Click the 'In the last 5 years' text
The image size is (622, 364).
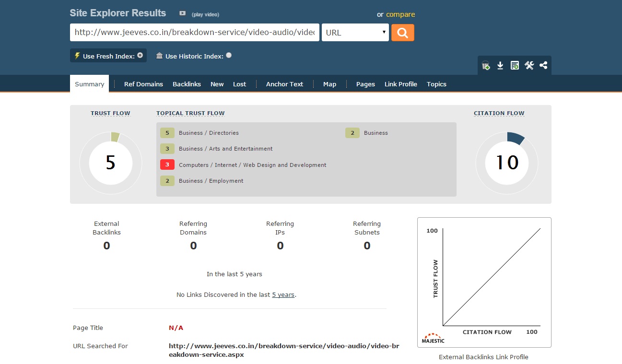pos(235,274)
